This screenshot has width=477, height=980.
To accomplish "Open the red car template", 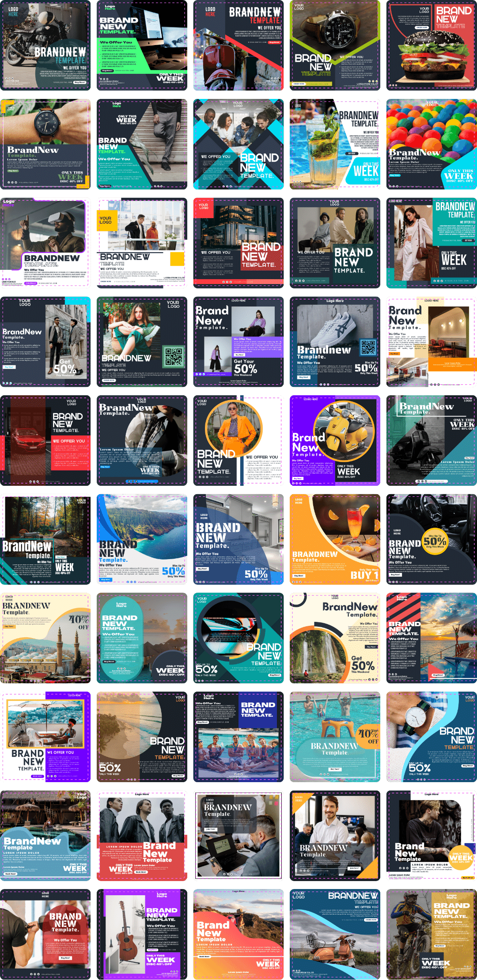I will (x=45, y=440).
